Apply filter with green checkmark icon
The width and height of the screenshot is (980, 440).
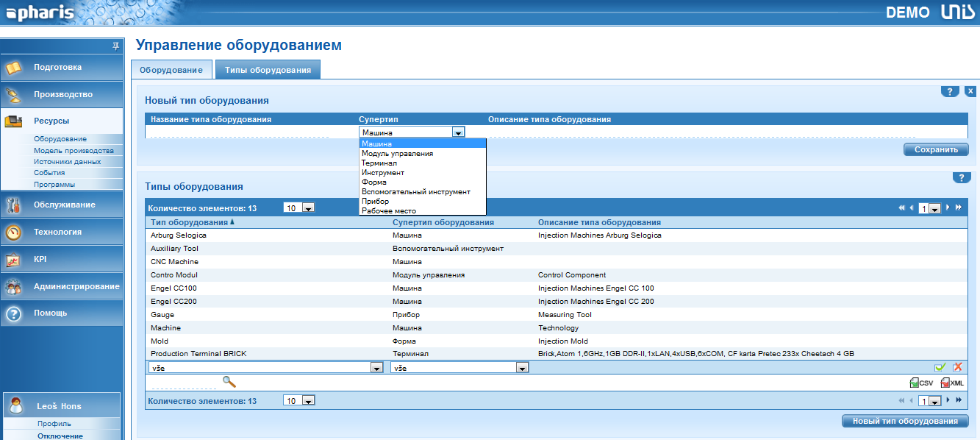pyautogui.click(x=940, y=367)
